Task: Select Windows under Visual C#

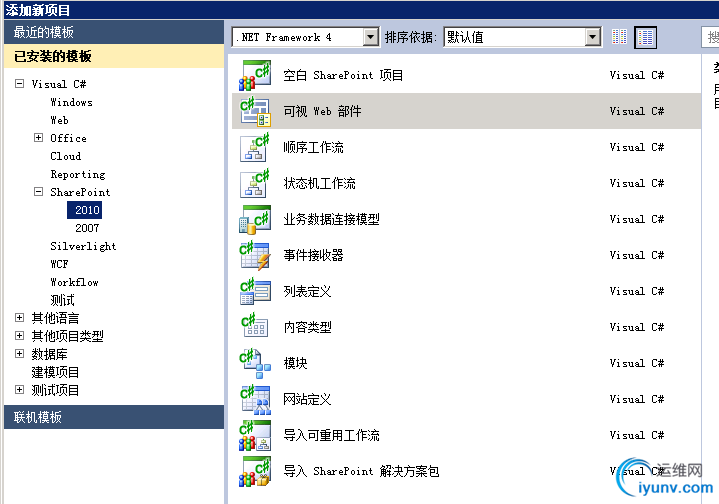Action: [x=71, y=102]
